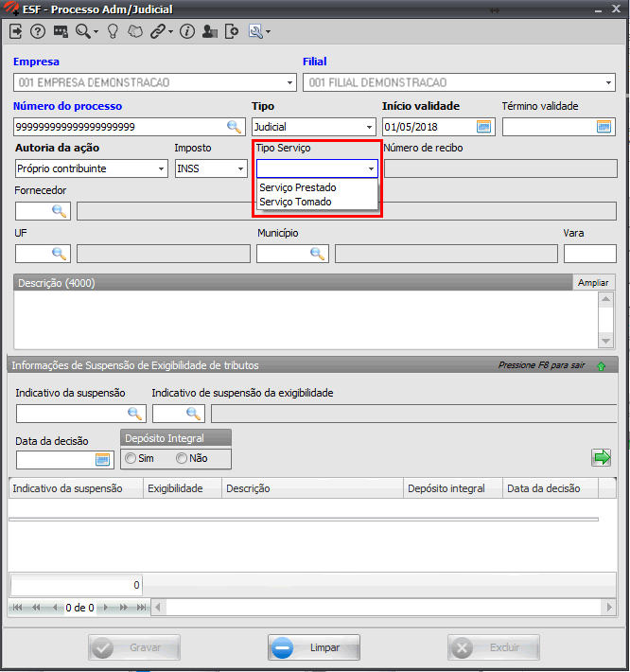Search process number with magnifier icon
Screen dimensions: 630x672
[x=234, y=127]
